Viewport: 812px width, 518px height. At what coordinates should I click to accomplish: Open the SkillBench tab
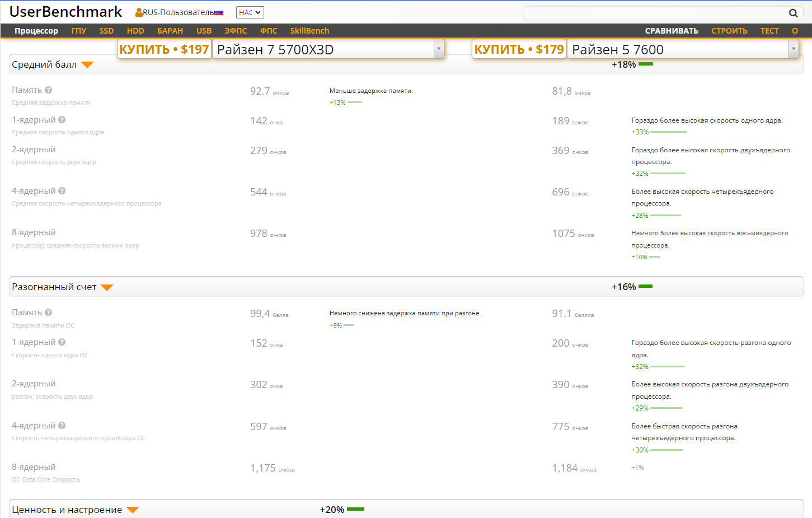309,31
